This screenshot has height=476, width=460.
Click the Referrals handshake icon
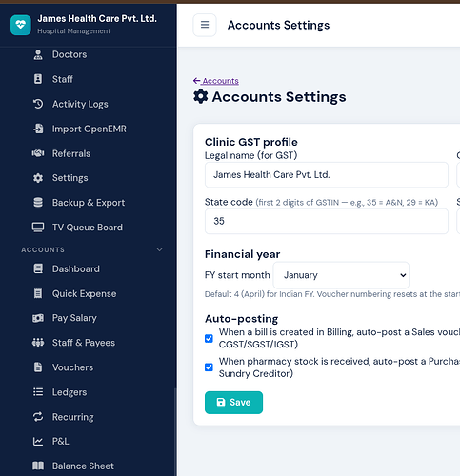[38, 153]
